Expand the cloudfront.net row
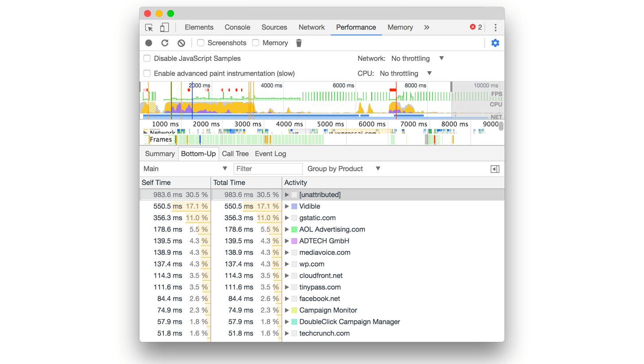The width and height of the screenshot is (644, 364). tap(287, 275)
